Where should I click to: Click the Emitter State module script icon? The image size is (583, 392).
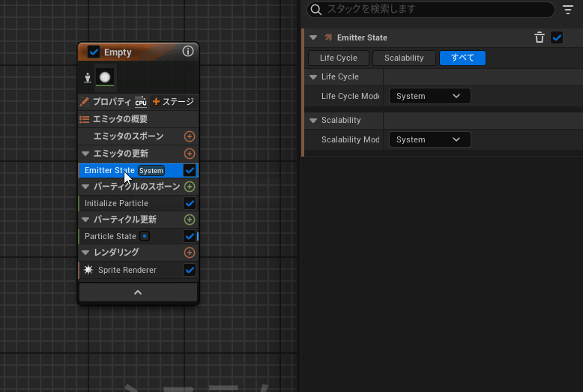point(328,37)
